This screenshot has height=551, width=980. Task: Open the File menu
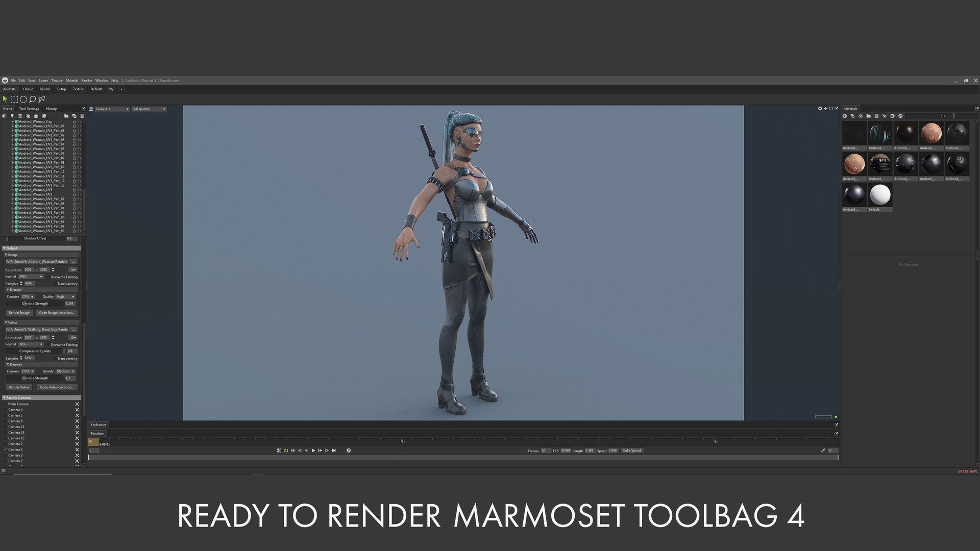point(13,81)
